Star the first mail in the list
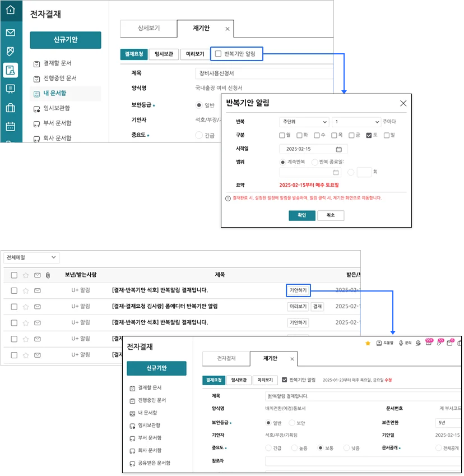This screenshot has height=476, width=464. 25,290
